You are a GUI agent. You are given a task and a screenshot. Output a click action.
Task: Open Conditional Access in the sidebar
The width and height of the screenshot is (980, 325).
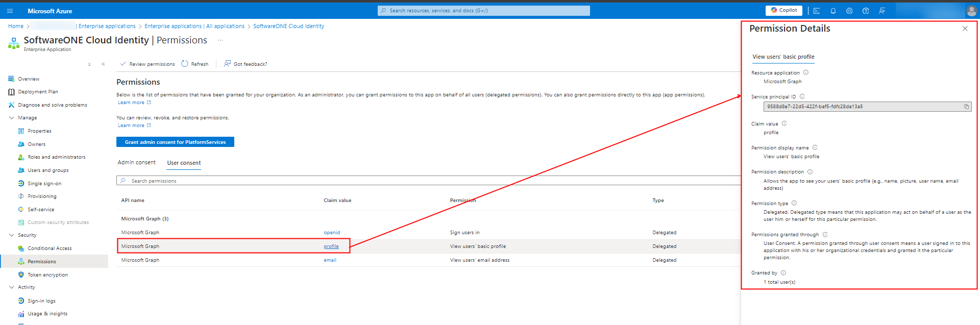[50, 248]
